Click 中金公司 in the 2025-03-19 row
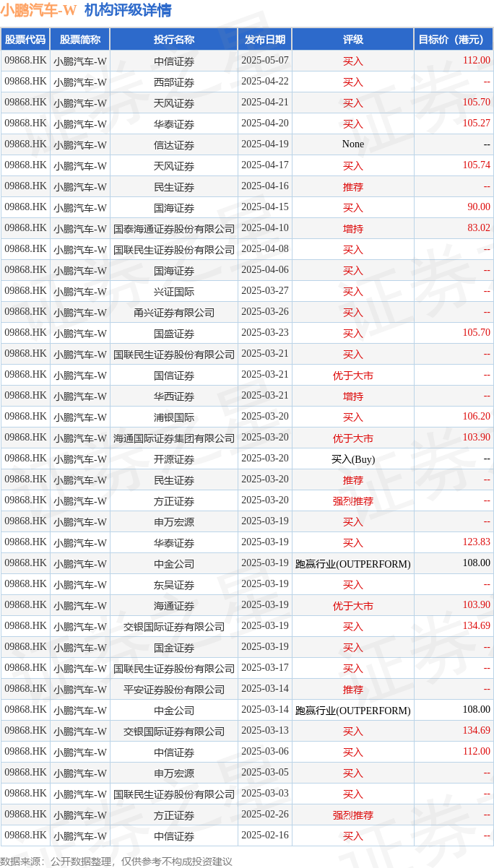The image size is (494, 868). coord(174,564)
